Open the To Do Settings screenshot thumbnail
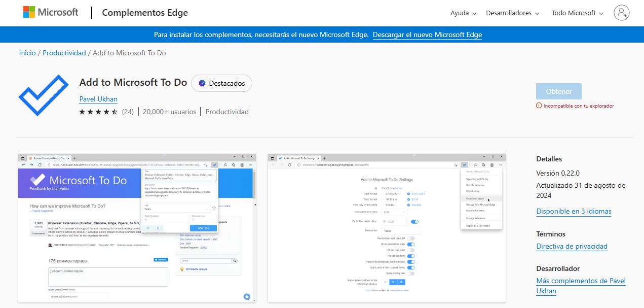Screen dimensions: 644x308 coord(387,228)
